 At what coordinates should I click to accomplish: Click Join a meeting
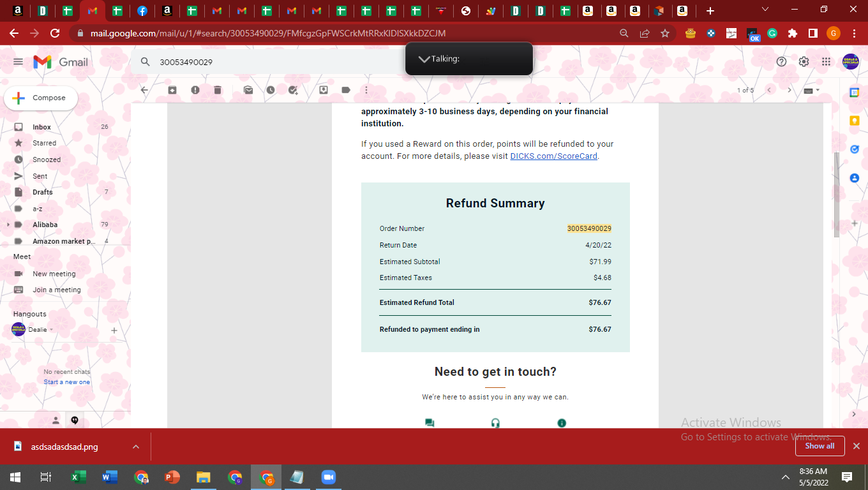click(56, 290)
